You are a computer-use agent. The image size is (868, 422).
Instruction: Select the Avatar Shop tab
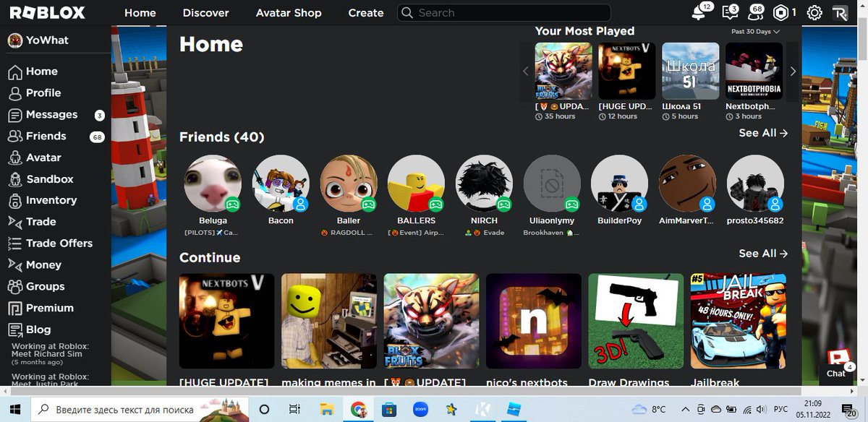tap(289, 12)
